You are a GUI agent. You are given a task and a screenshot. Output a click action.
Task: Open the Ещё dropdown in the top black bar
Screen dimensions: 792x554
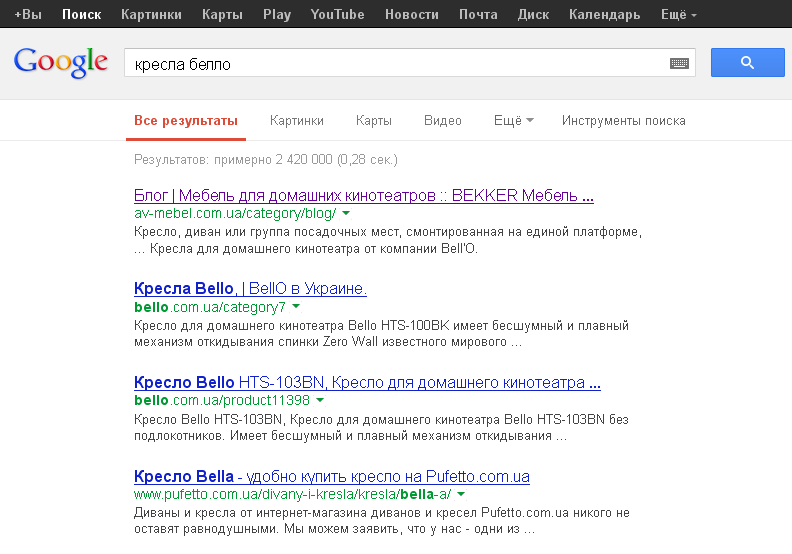click(x=678, y=15)
